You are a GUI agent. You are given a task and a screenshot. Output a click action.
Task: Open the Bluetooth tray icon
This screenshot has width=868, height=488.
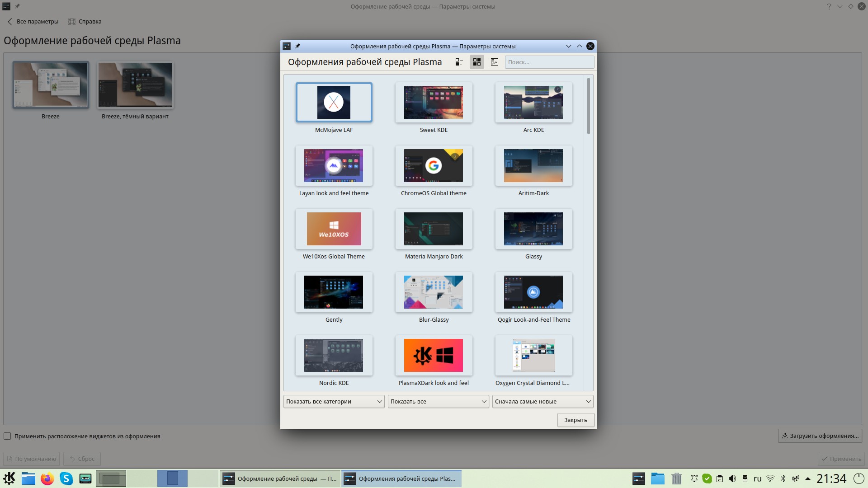click(x=783, y=479)
